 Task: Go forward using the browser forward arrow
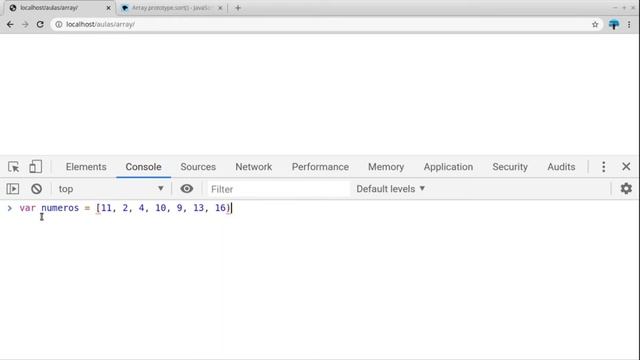25,24
